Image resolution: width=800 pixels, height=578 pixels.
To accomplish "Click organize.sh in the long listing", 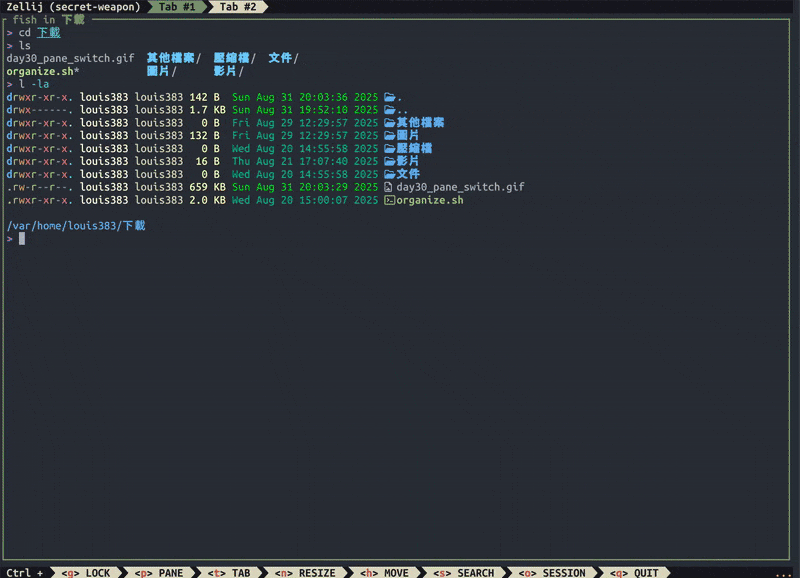I will [430, 200].
